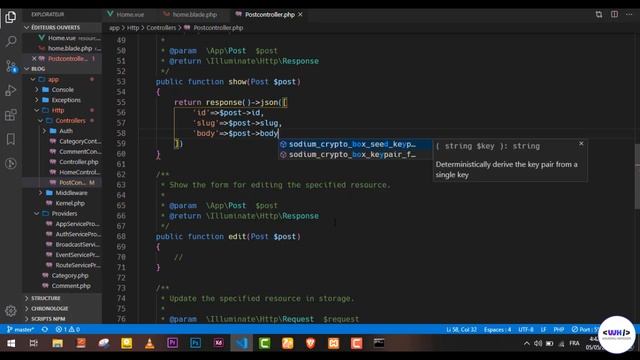
Task: Open the editor More Actions ellipsis
Action: click(x=629, y=14)
